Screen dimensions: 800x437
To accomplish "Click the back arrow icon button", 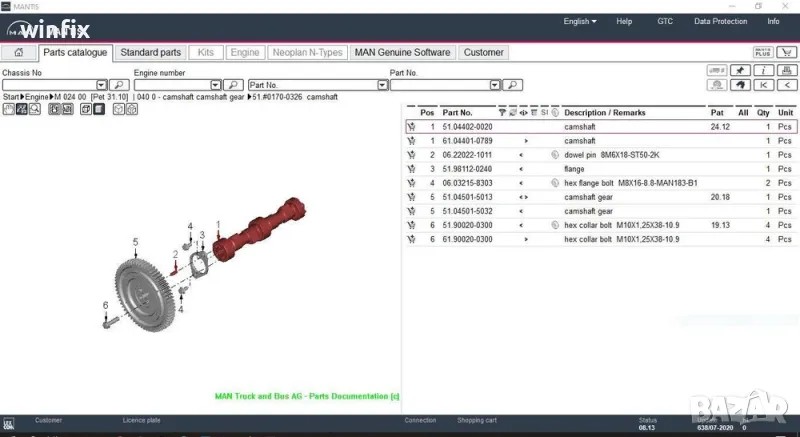I will pos(741,85).
